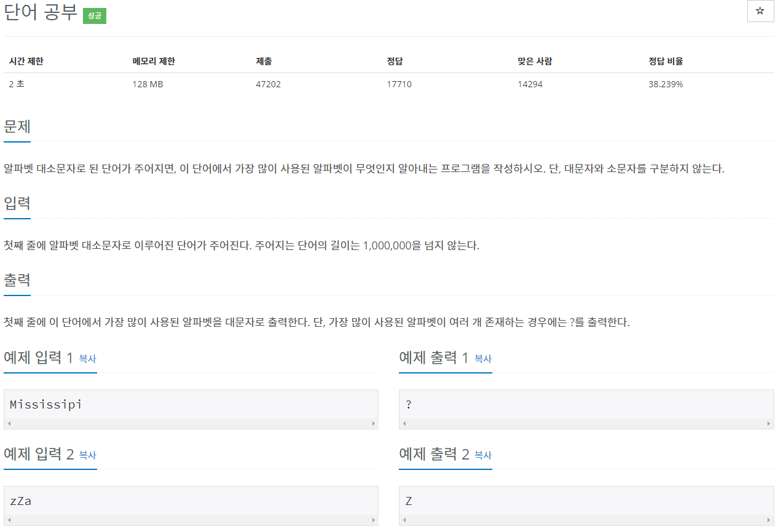778x532 pixels.
Task: Click the 예제 입력 2 heading
Action: [39, 454]
